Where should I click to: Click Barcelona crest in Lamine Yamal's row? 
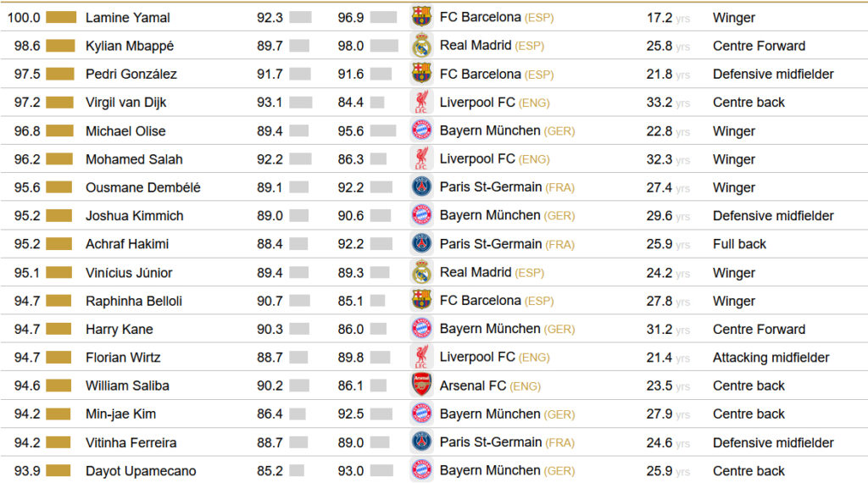pos(421,17)
